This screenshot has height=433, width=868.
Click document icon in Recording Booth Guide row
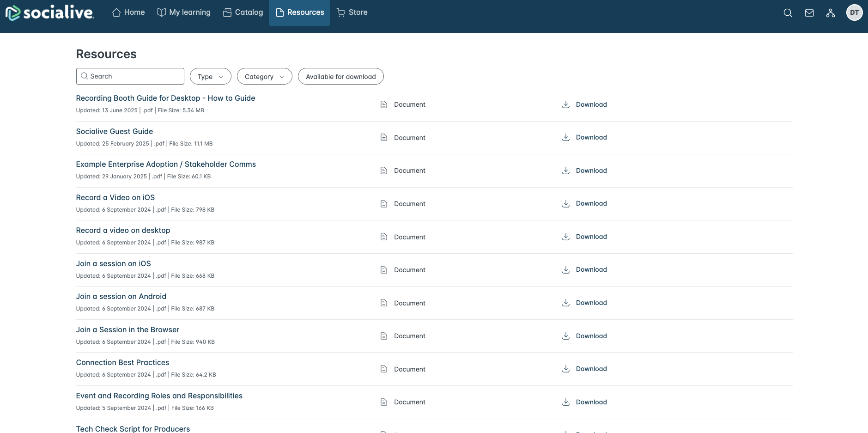coord(384,104)
